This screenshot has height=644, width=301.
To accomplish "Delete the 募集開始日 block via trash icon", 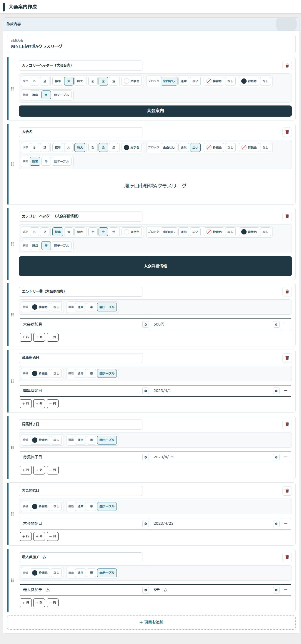I will click(x=287, y=358).
